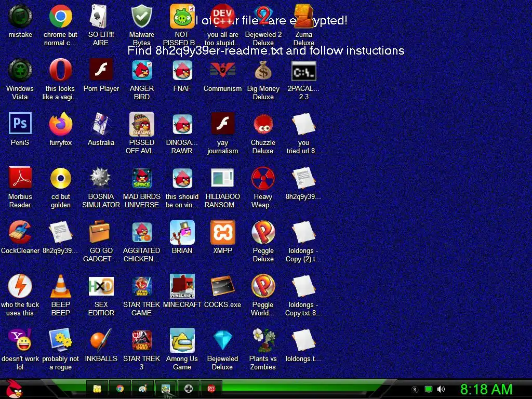Select the 'FNAF' Angry Birds icon

[x=182, y=70]
